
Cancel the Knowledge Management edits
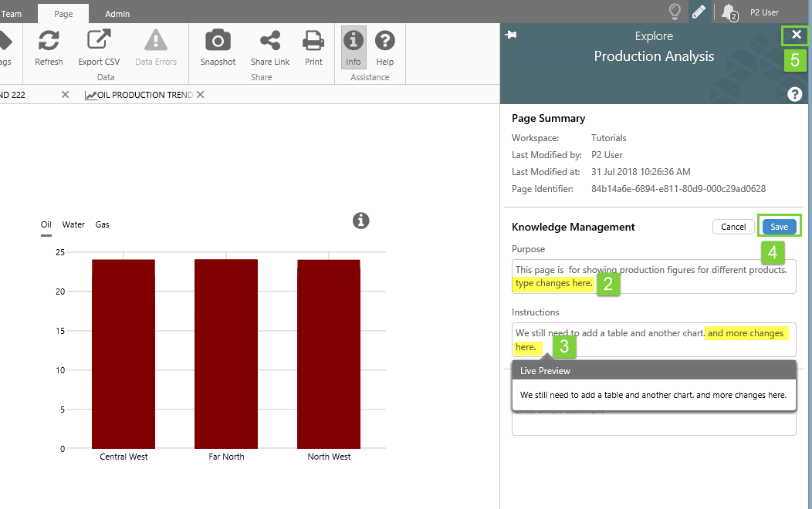(733, 227)
